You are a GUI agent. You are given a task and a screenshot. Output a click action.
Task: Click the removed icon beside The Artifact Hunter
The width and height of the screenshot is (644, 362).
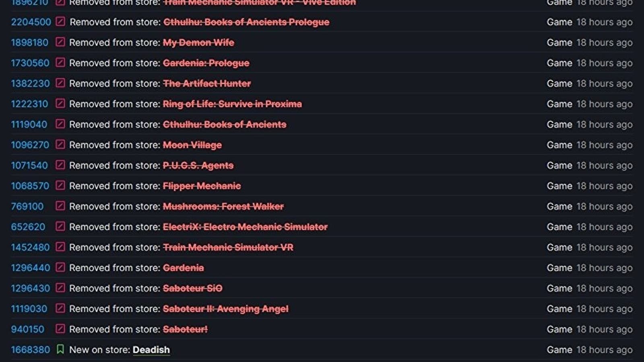pos(60,83)
